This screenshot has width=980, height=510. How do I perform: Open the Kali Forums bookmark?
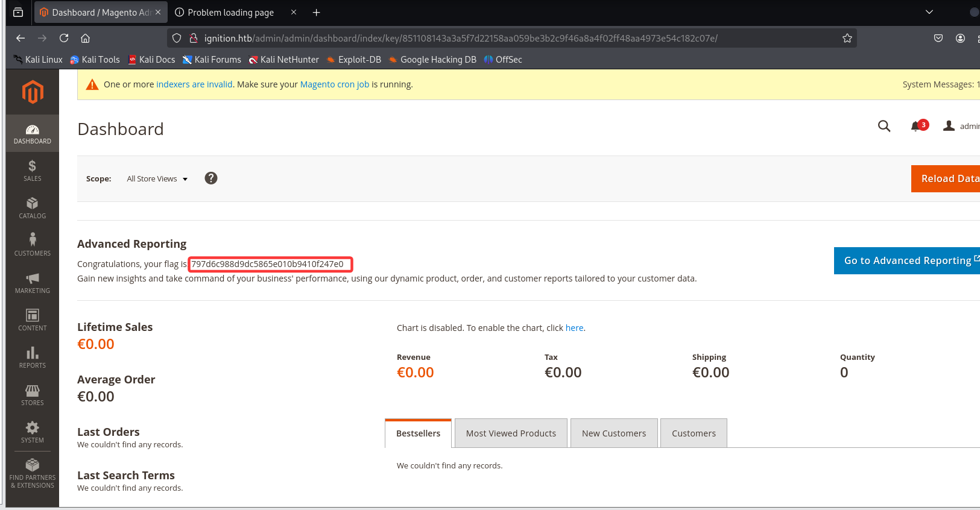(212, 60)
